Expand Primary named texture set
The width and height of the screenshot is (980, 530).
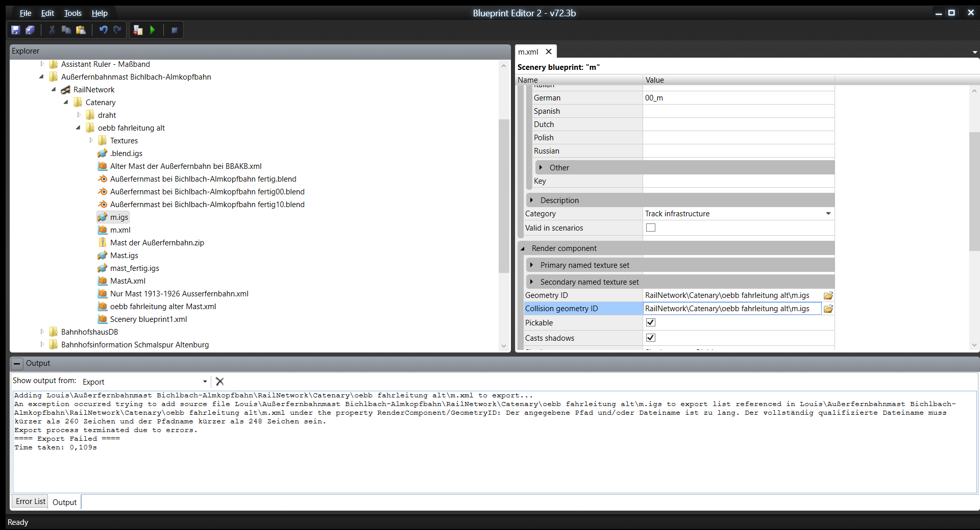tap(531, 265)
